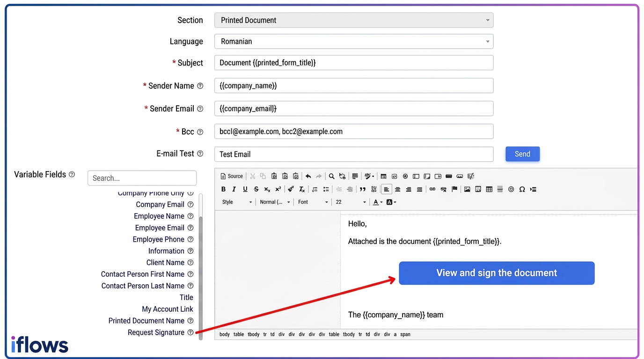Click the Undo arrow icon
The height and width of the screenshot is (359, 644).
click(x=308, y=176)
